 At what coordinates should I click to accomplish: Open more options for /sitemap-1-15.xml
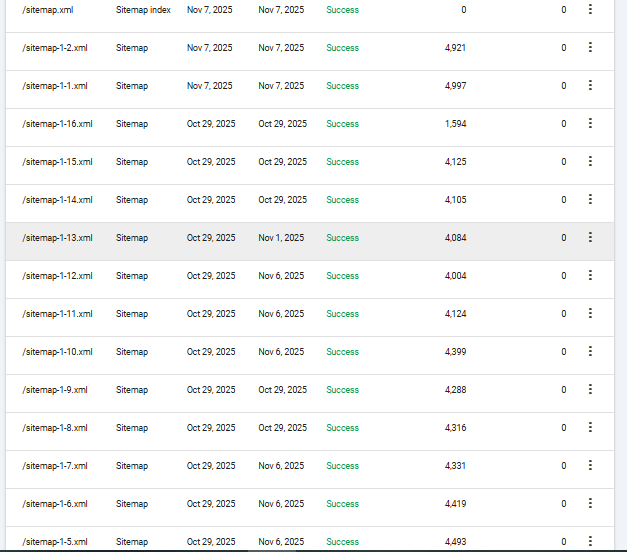pyautogui.click(x=590, y=161)
